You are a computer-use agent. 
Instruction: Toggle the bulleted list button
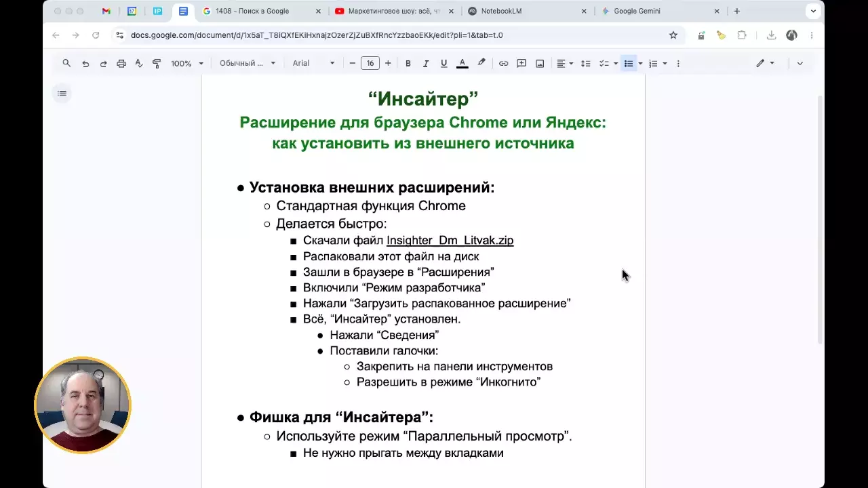(629, 64)
